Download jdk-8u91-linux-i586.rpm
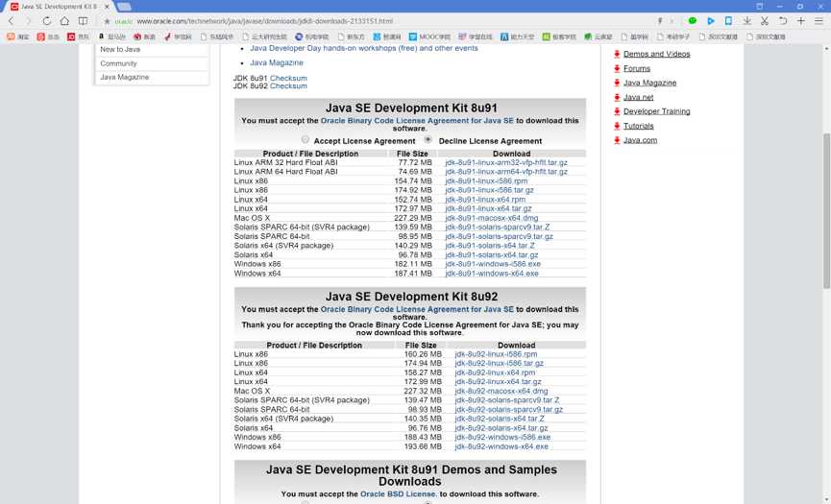 tap(486, 181)
